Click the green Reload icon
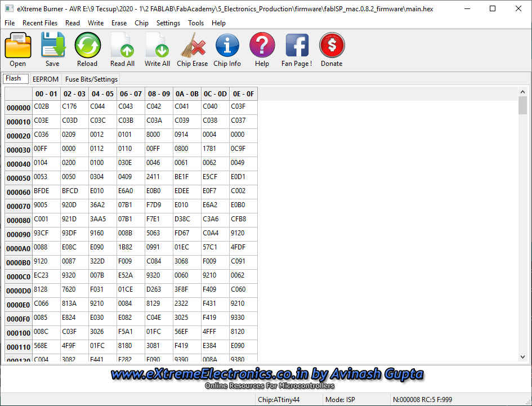The width and height of the screenshot is (532, 406). pos(87,45)
